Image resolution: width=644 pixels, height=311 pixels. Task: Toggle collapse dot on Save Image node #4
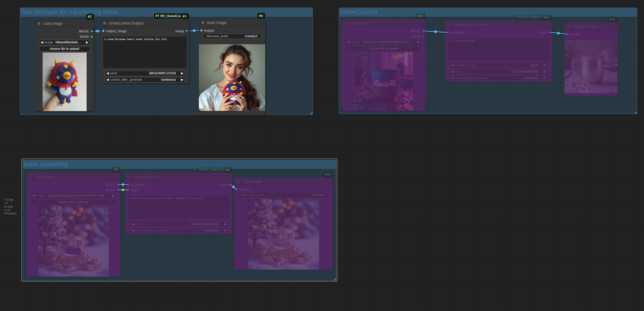click(x=203, y=23)
